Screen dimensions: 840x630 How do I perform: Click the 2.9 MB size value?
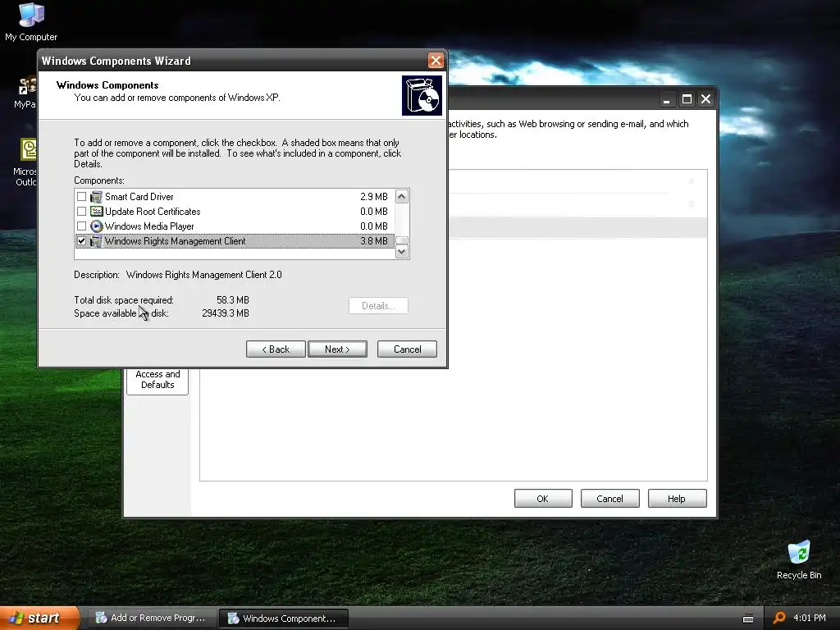pos(374,197)
